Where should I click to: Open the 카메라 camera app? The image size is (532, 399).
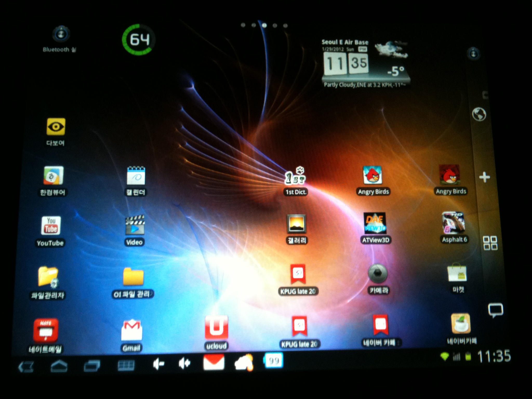click(378, 274)
